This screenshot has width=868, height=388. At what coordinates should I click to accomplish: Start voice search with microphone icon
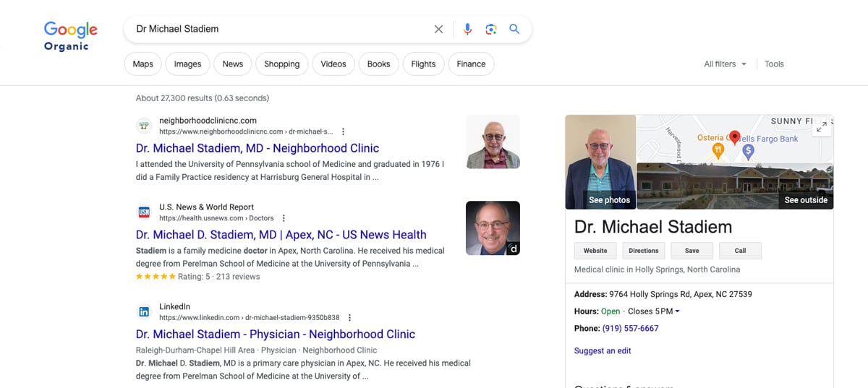coord(467,30)
